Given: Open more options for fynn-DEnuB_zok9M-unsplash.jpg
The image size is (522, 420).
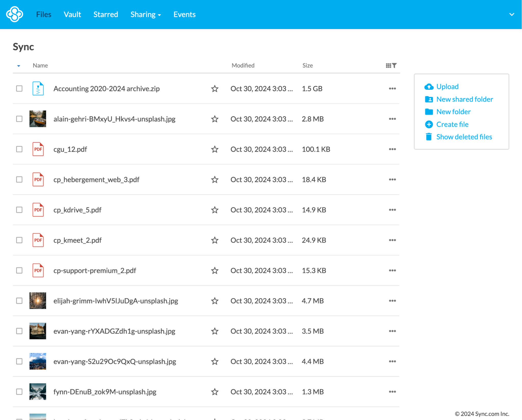Looking at the screenshot, I should (392, 392).
